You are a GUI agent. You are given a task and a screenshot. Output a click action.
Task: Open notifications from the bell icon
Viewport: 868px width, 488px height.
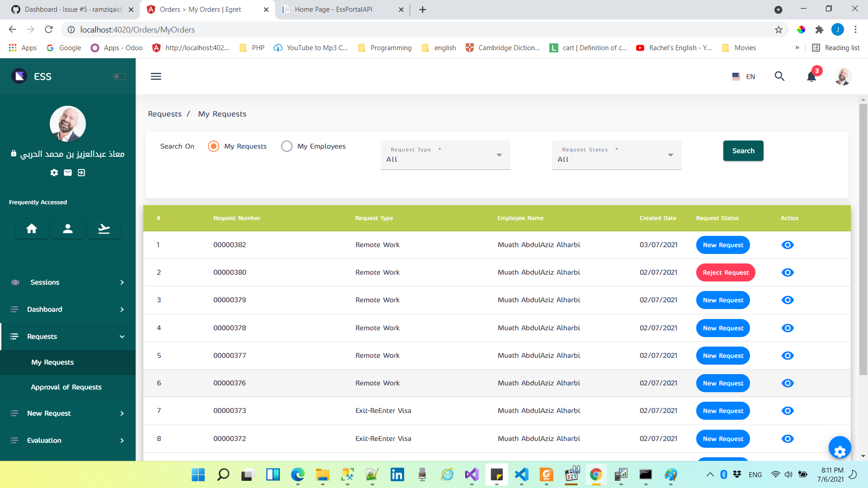[x=811, y=76]
